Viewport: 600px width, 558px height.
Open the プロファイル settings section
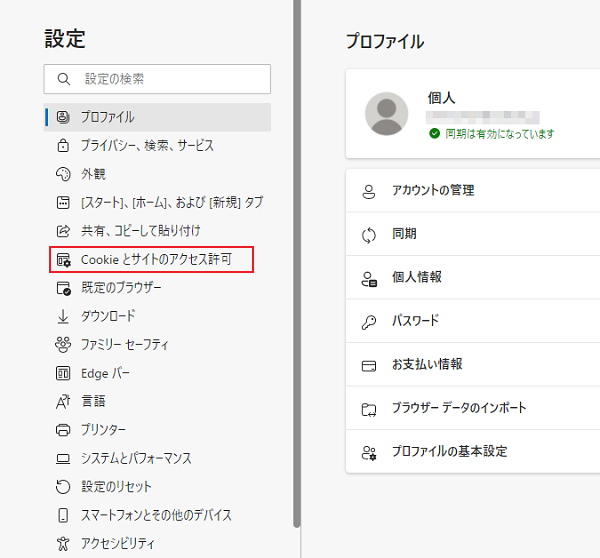[107, 117]
